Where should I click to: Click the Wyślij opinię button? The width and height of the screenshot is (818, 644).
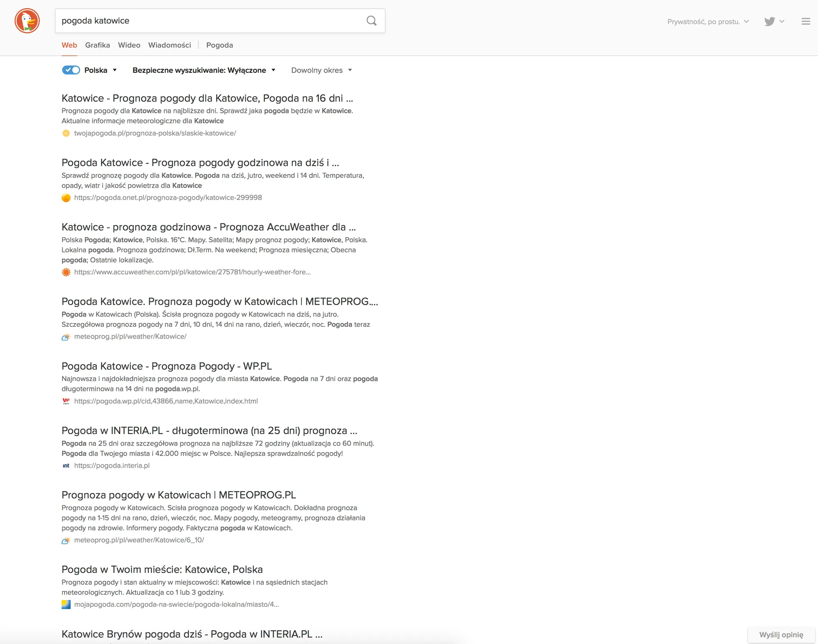pos(781,635)
